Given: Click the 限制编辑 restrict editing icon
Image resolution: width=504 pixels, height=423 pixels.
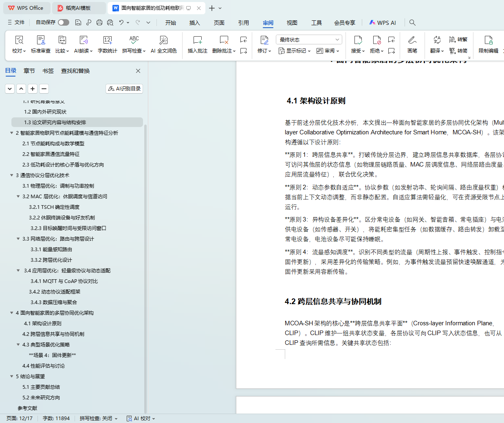Looking at the screenshot, I should pos(488,40).
